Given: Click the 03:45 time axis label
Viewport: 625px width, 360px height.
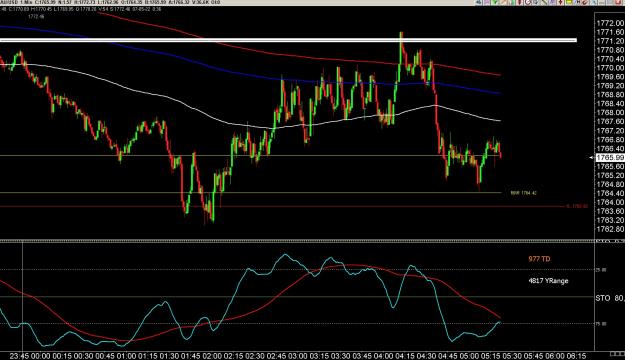Looking at the screenshot, I should (x=362, y=356).
